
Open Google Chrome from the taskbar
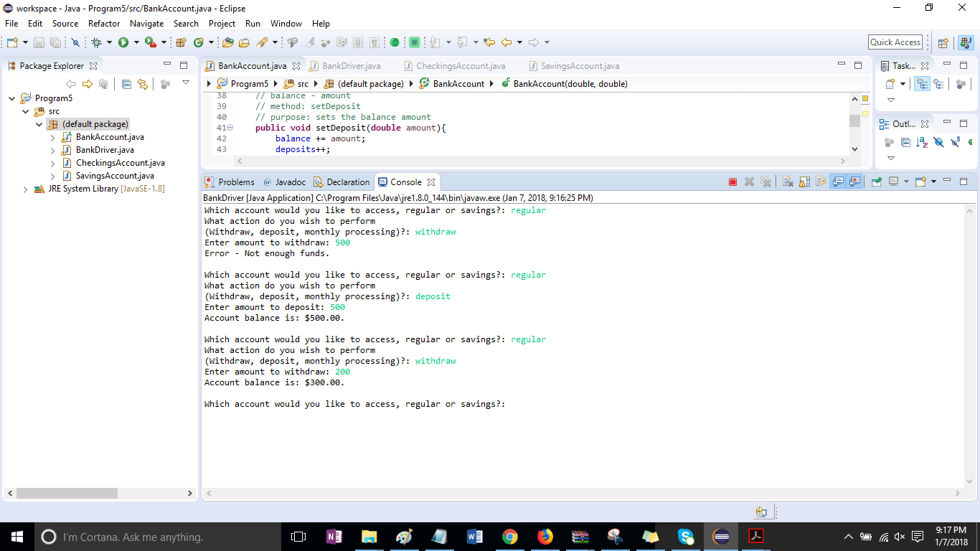coord(510,537)
